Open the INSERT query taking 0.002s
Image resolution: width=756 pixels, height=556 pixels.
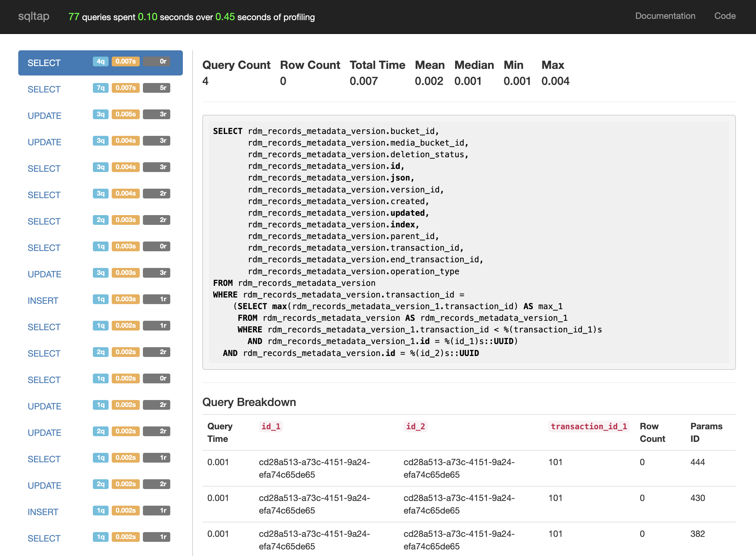100,512
